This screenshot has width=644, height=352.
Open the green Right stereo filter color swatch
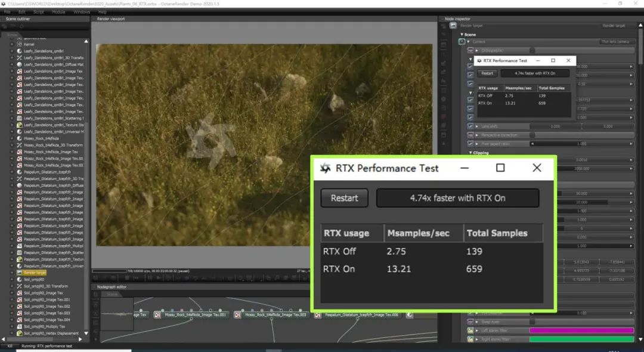[581, 339]
